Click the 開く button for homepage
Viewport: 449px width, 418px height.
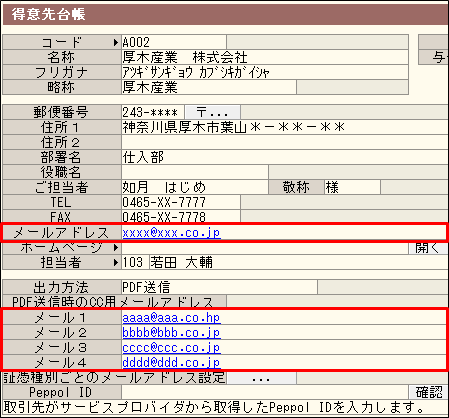(429, 248)
